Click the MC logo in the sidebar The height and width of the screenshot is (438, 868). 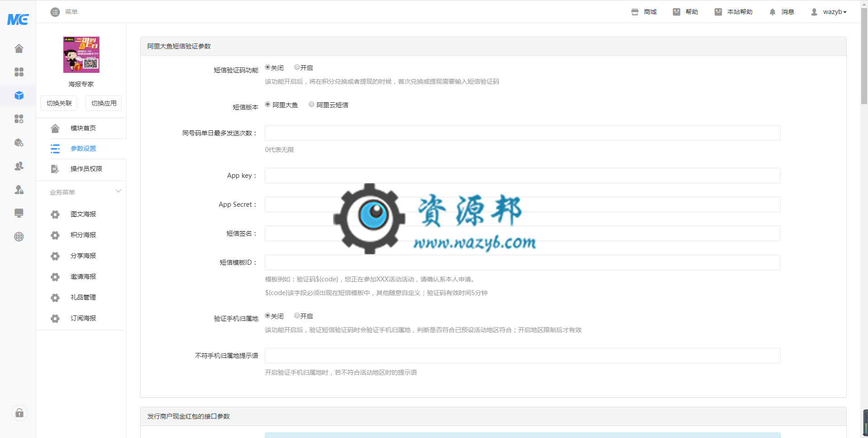click(x=18, y=19)
